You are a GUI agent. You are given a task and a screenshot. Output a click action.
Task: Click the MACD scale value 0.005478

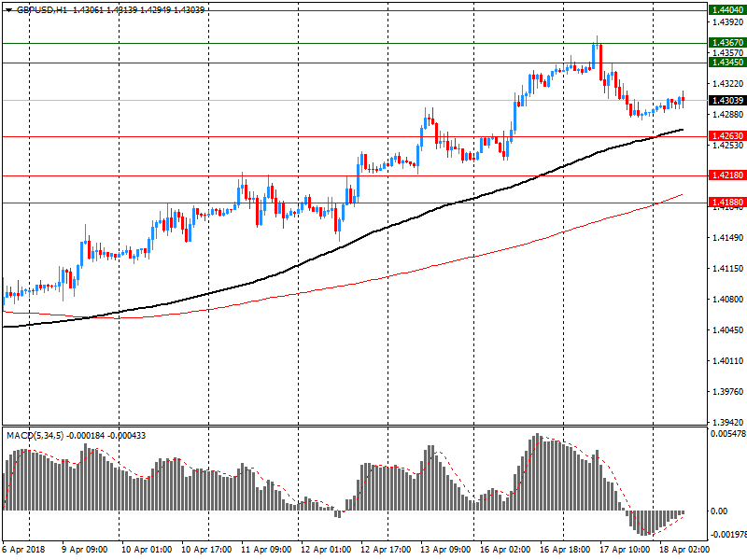728,434
